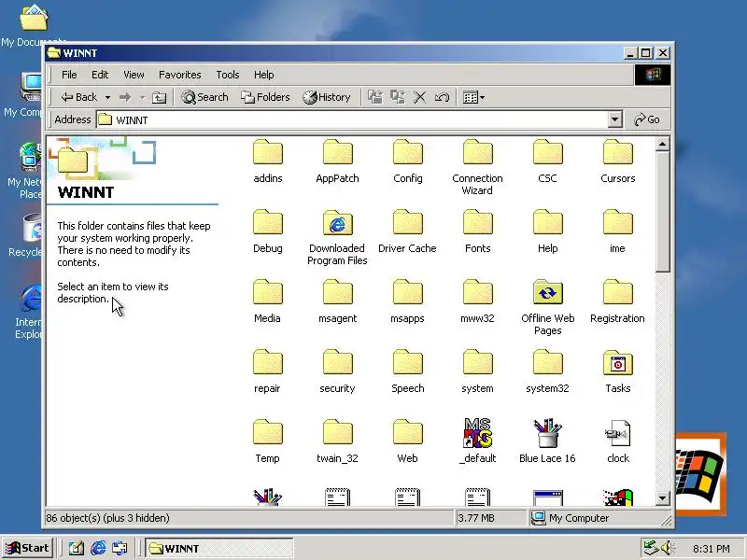Click the Move To toolbar icon
The height and width of the screenshot is (560, 747).
point(375,97)
